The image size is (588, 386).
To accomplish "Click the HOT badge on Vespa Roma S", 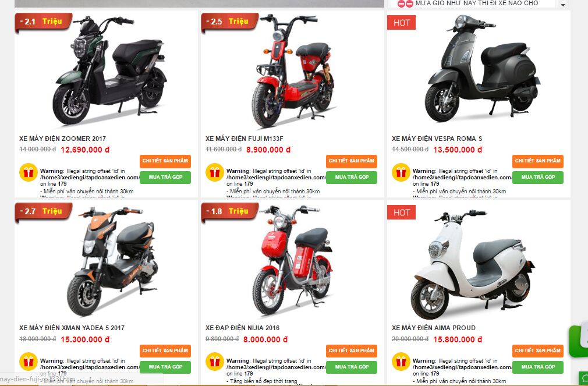I will (x=401, y=23).
